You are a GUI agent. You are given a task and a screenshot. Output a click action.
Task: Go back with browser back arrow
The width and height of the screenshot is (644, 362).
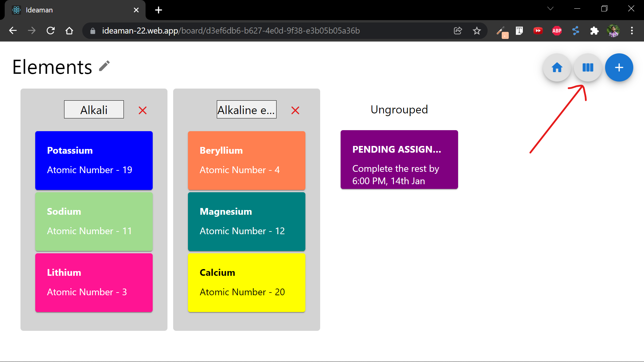point(13,31)
